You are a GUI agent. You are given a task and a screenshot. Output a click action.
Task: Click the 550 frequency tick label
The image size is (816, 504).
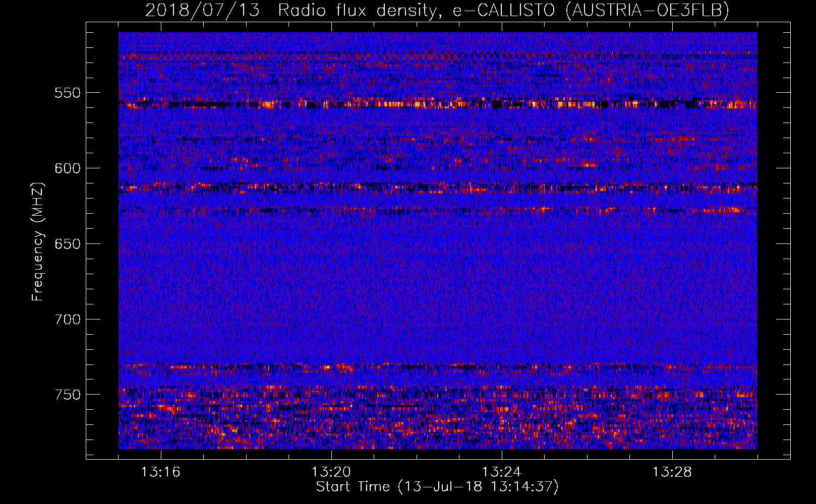(68, 93)
